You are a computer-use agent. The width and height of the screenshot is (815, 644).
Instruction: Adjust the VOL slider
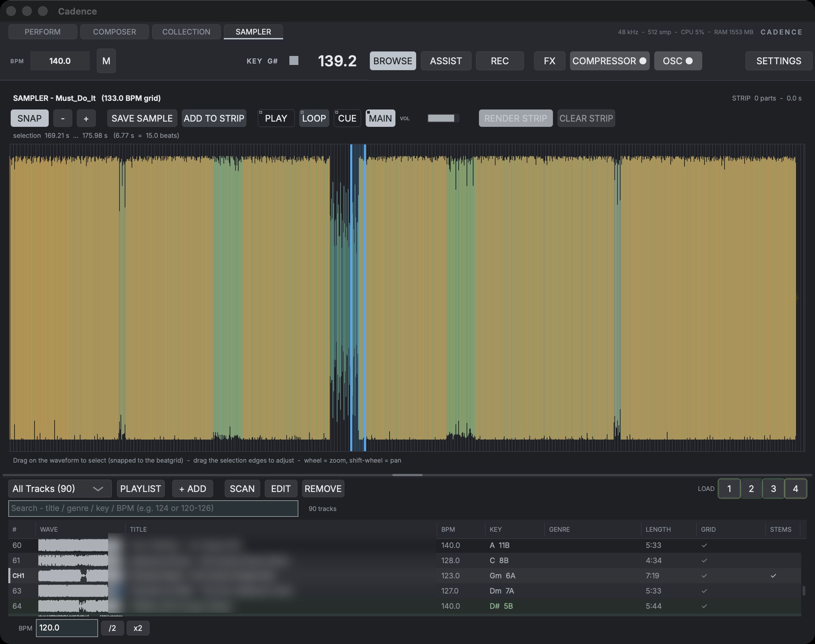(443, 118)
